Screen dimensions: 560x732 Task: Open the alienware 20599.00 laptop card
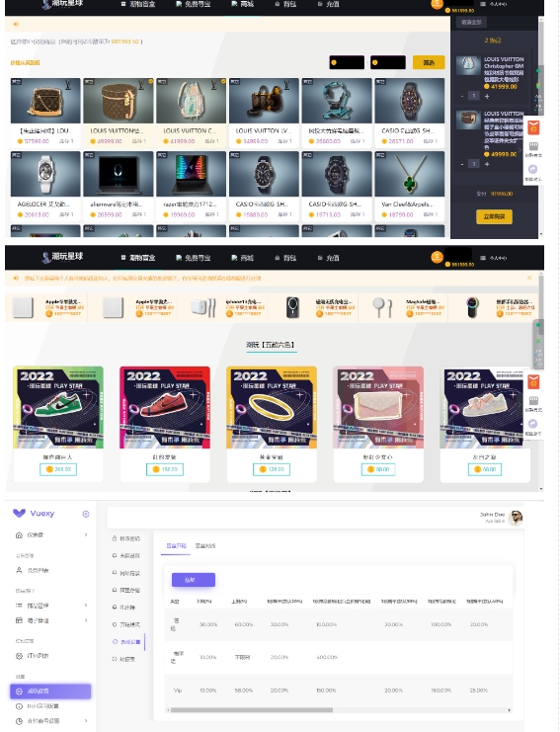[x=119, y=186]
